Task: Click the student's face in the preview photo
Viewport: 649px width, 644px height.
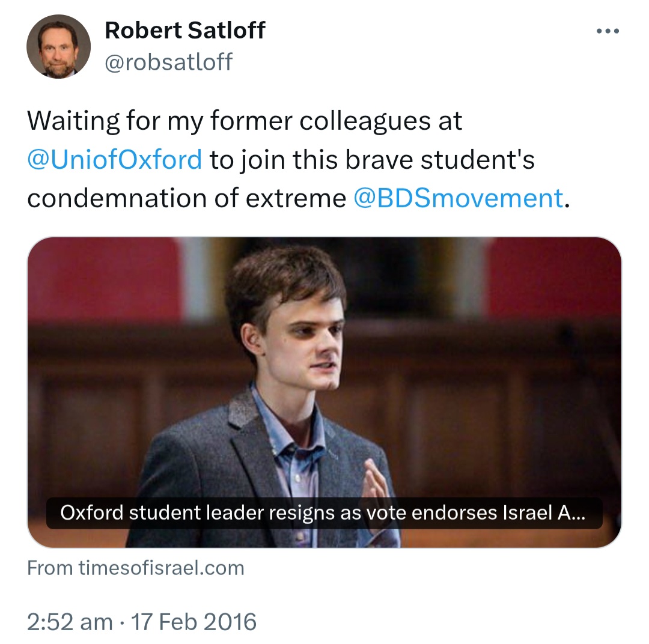Action: click(306, 336)
